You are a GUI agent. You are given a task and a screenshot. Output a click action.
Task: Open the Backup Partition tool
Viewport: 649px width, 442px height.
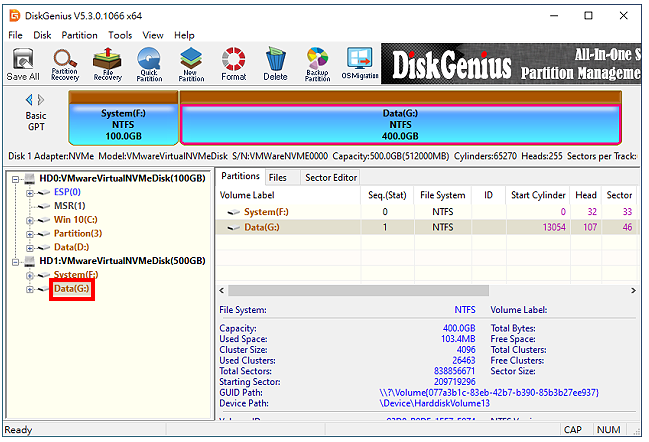point(317,64)
